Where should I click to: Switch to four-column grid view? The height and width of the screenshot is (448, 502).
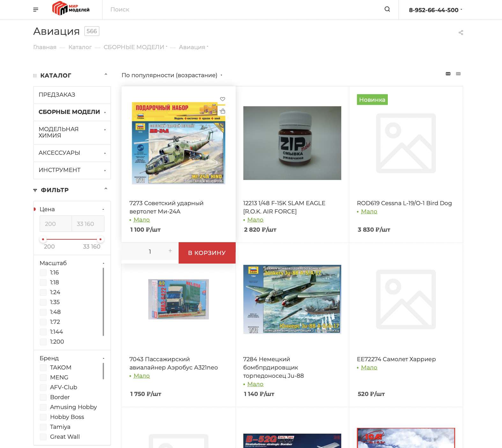click(458, 74)
